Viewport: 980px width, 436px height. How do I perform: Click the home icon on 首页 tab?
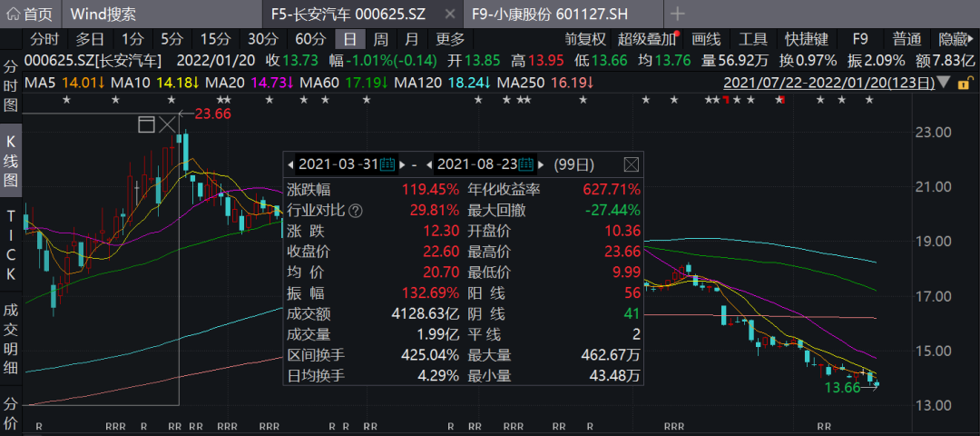point(12,14)
